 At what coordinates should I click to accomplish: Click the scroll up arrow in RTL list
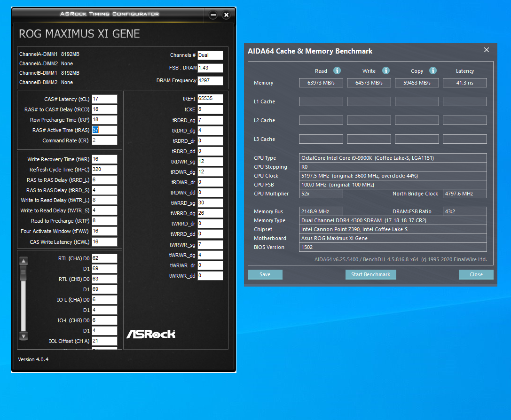coord(24,261)
